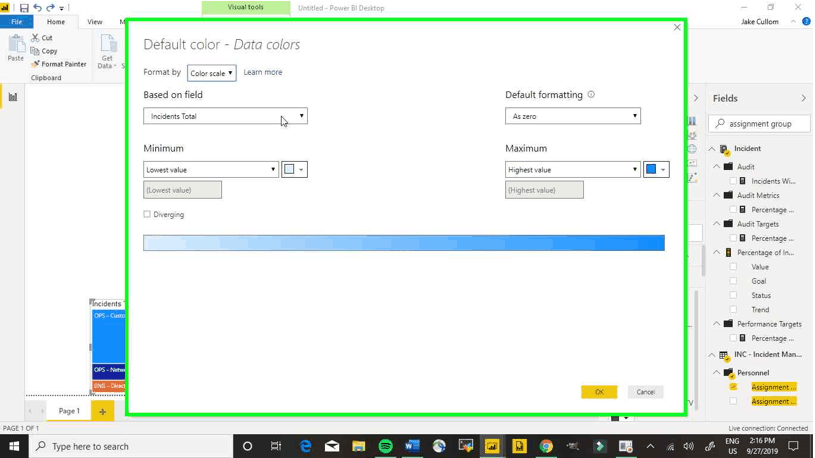Click the Paste icon in the ribbon
Viewport: 815px width, 458px height.
[16, 45]
